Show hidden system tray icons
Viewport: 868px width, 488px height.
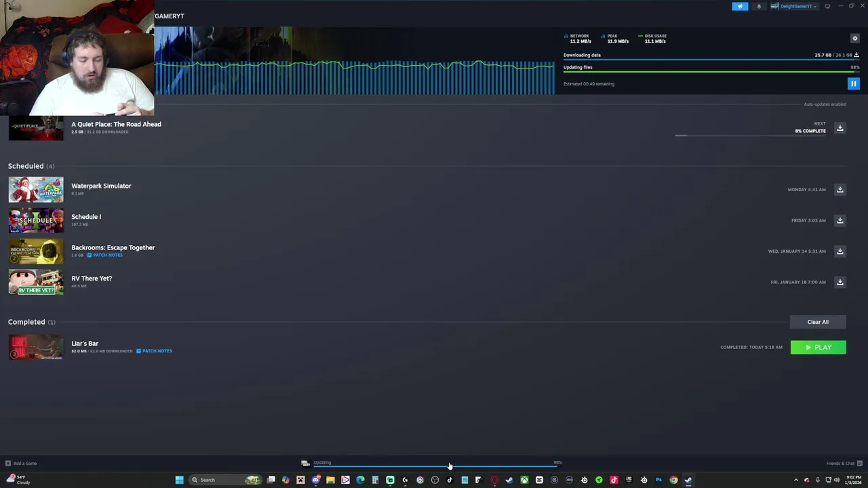click(x=796, y=480)
